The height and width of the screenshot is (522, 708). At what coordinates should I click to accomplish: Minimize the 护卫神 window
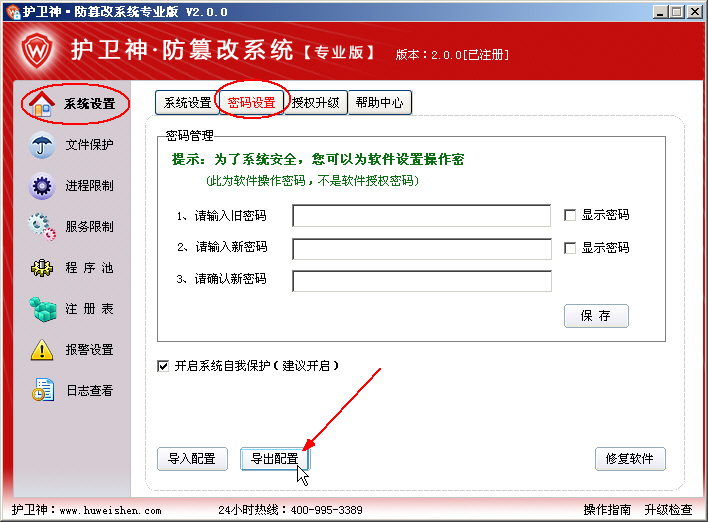coord(661,12)
